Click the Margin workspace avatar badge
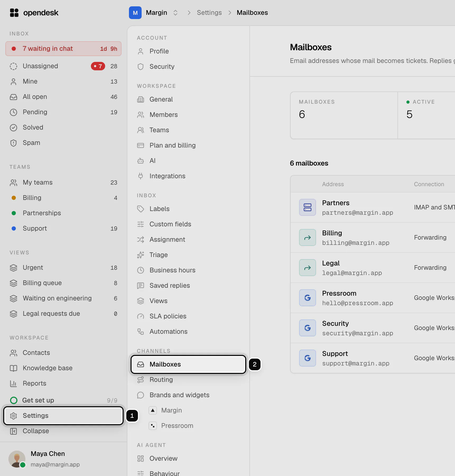This screenshot has width=455, height=476. click(135, 13)
